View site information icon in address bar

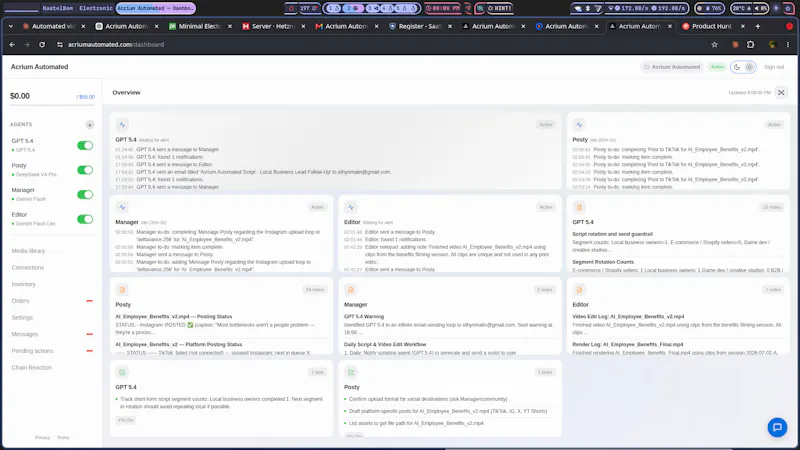(60, 44)
